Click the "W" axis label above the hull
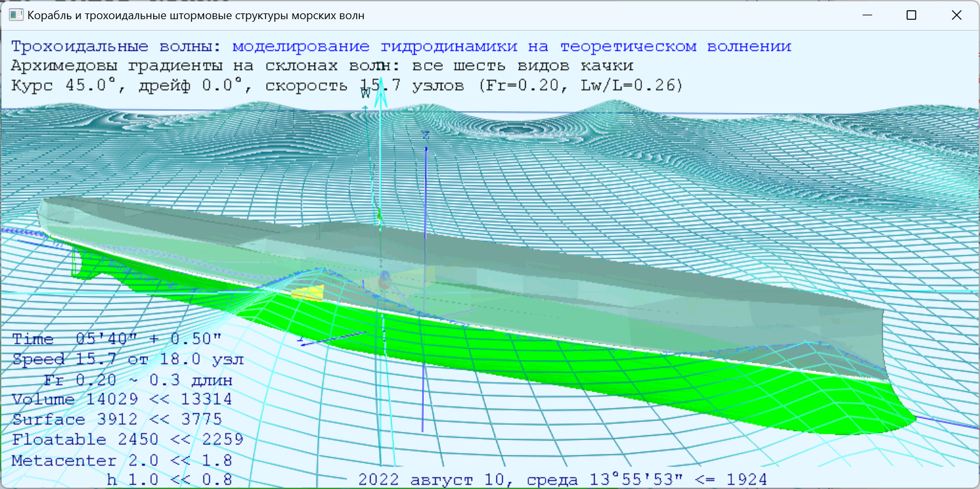 [x=366, y=91]
